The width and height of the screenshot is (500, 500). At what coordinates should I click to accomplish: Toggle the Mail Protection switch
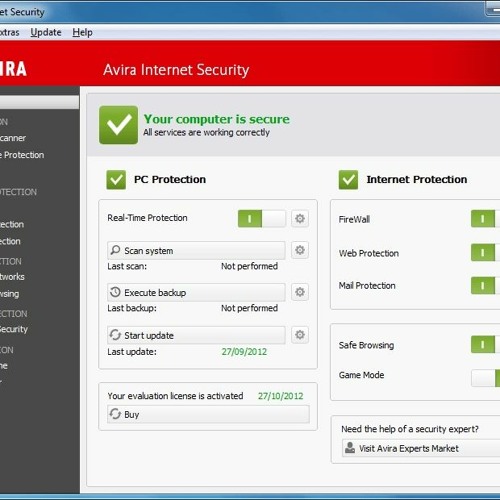click(485, 286)
